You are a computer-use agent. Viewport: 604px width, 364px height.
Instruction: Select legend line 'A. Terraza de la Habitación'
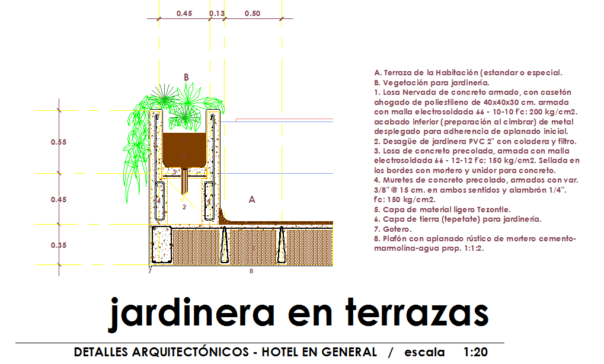(468, 73)
